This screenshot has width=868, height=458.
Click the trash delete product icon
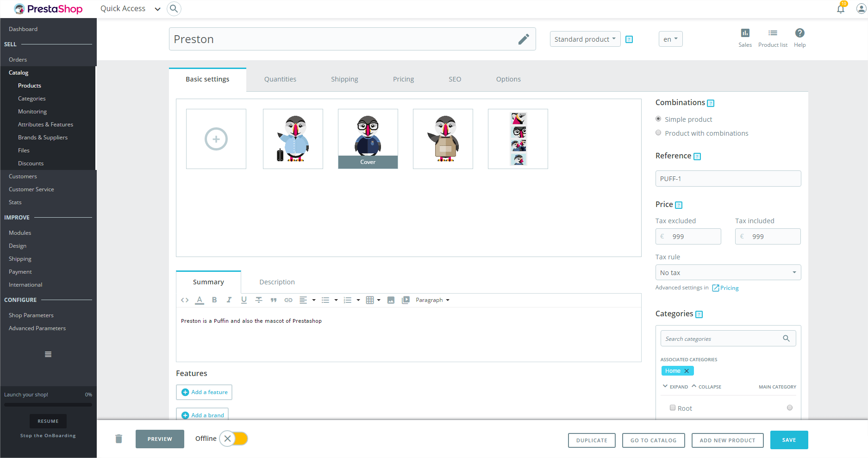[x=119, y=439]
